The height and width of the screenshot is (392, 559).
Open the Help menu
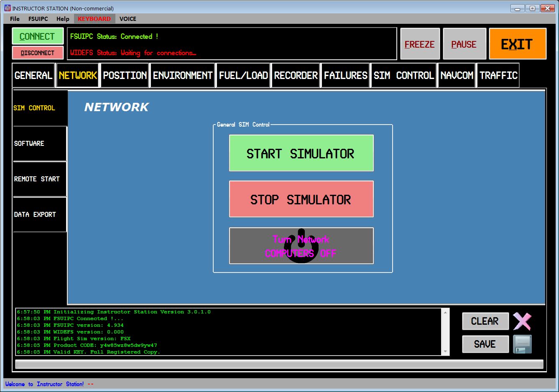(x=63, y=19)
